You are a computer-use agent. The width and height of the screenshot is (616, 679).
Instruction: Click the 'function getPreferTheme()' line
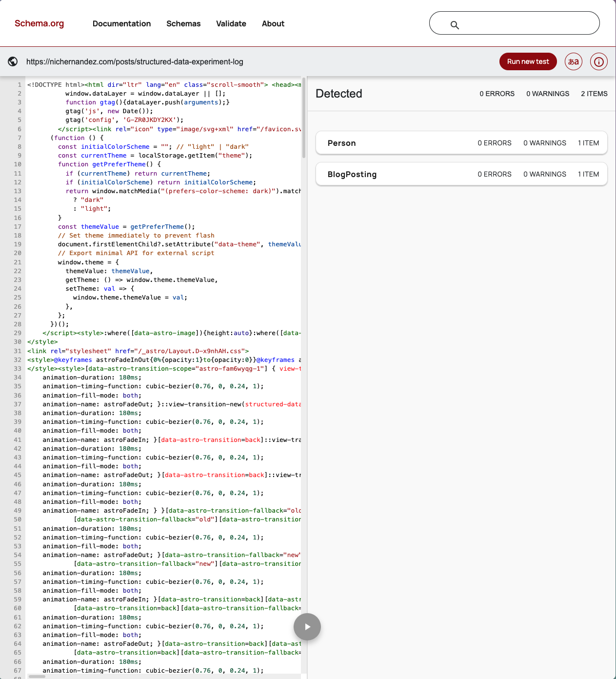click(x=109, y=164)
